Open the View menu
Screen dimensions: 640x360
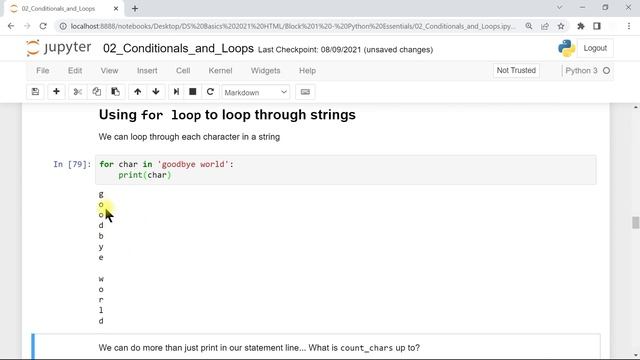[109, 71]
